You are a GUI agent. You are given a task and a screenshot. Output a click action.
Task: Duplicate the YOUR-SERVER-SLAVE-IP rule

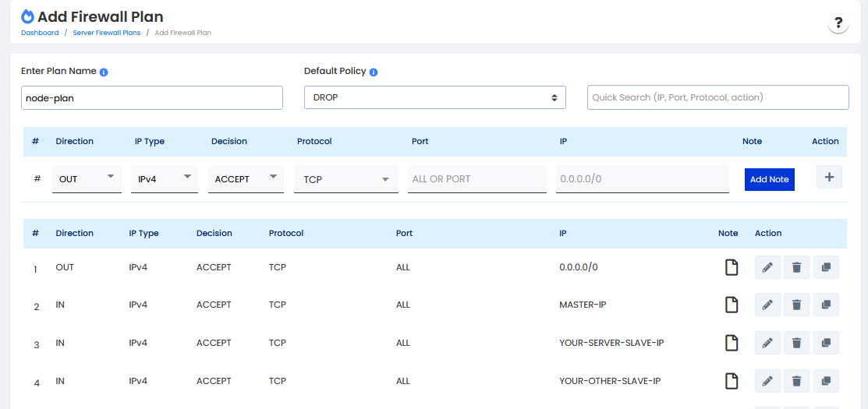(826, 343)
